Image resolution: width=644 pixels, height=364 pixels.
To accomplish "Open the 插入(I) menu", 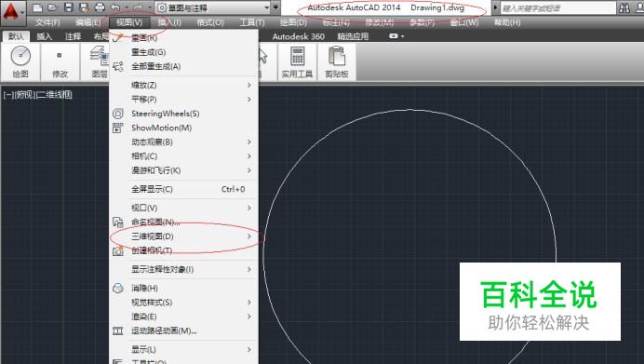I will point(169,22).
